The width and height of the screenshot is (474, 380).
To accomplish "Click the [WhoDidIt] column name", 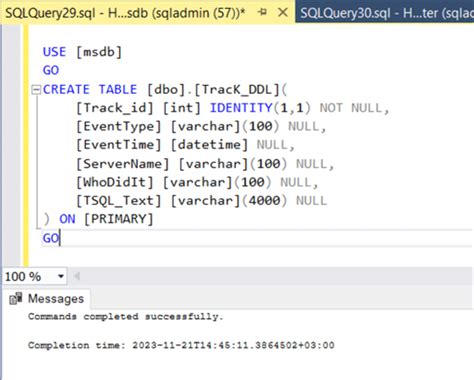I will point(115,182).
